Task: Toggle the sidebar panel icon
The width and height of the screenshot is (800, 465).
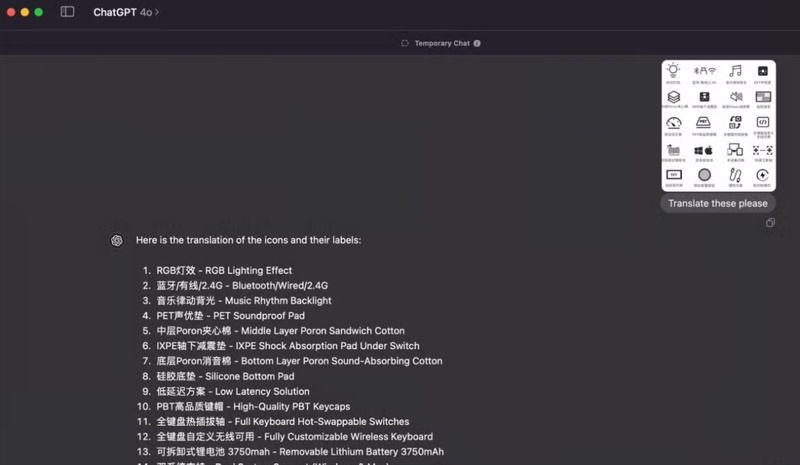Action: (x=67, y=12)
